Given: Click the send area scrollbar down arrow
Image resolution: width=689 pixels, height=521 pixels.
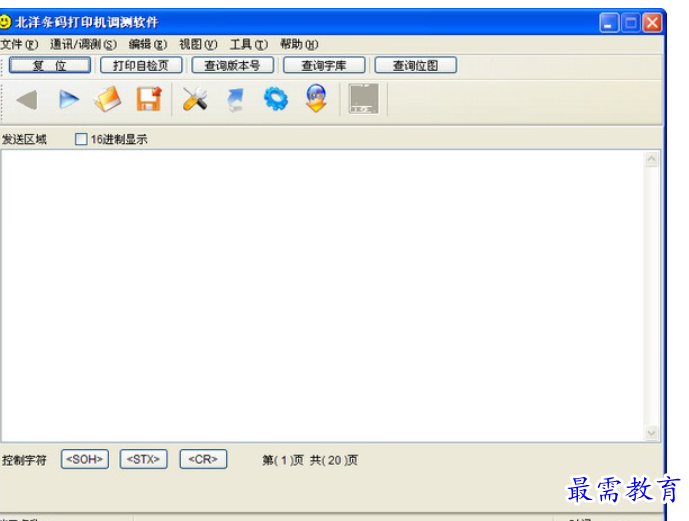Looking at the screenshot, I should coord(652,433).
